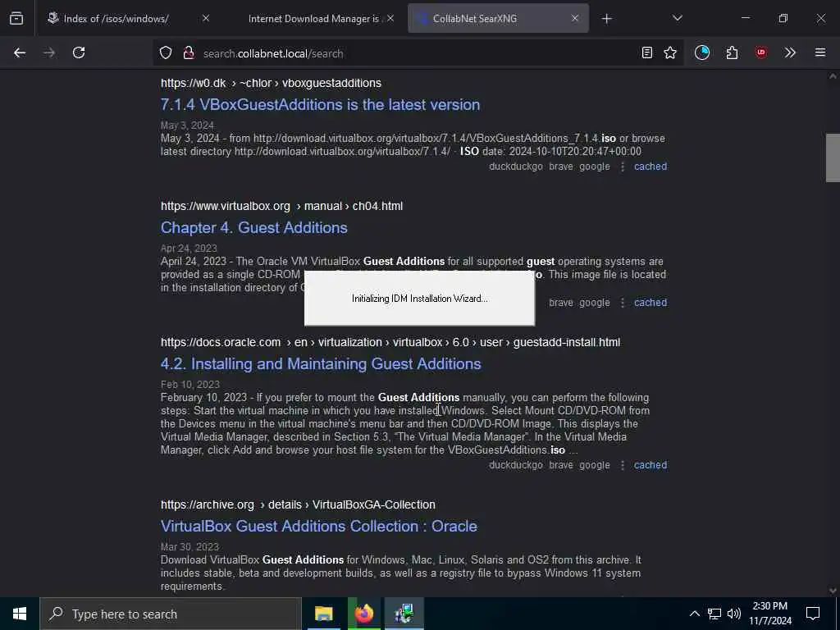Click the vertical scrollbar thumb
840x630 pixels.
[x=833, y=157]
